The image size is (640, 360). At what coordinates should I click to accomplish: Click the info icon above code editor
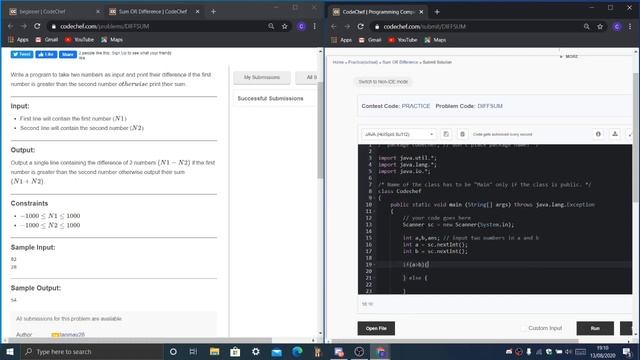pyautogui.click(x=598, y=134)
